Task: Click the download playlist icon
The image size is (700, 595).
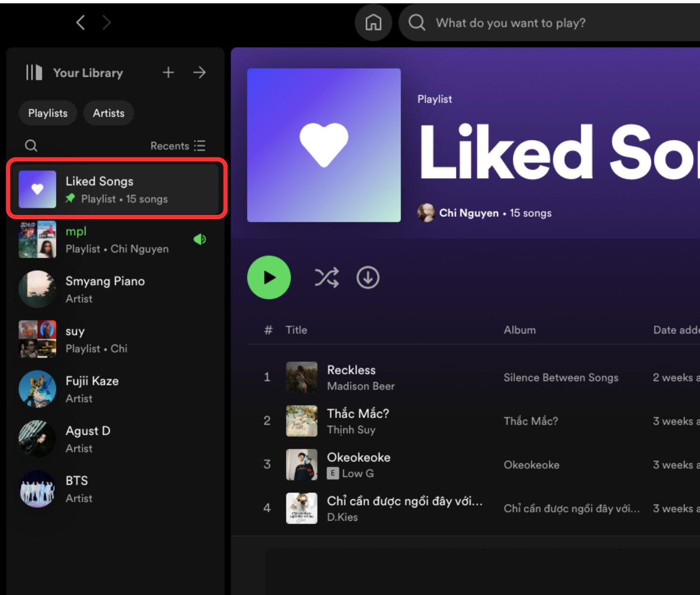Action: 368,278
